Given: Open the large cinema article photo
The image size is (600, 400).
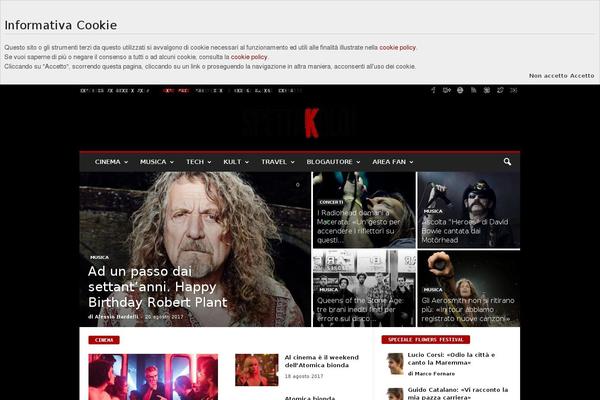Looking at the screenshot, I should coord(153,377).
